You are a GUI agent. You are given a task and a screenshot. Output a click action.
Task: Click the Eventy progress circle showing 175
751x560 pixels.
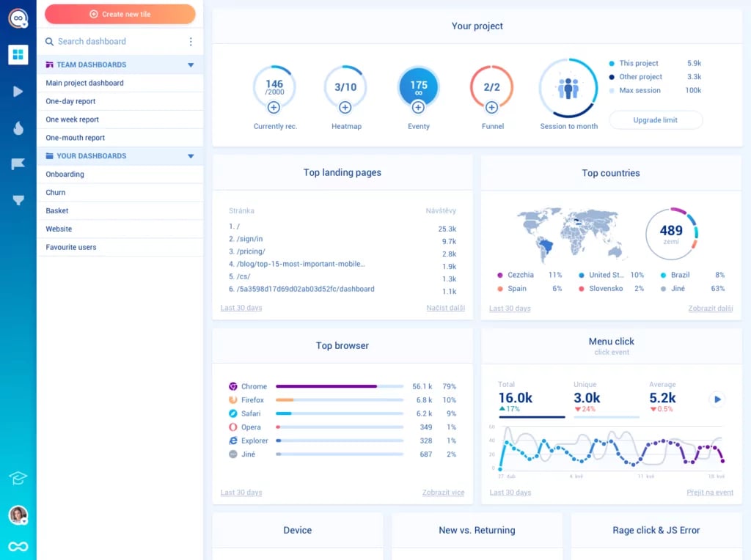pyautogui.click(x=418, y=86)
